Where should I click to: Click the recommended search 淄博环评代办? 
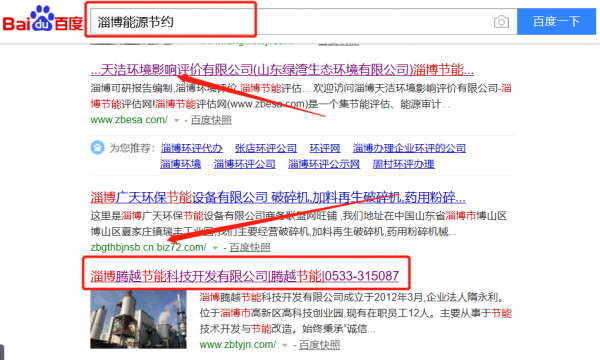click(192, 148)
